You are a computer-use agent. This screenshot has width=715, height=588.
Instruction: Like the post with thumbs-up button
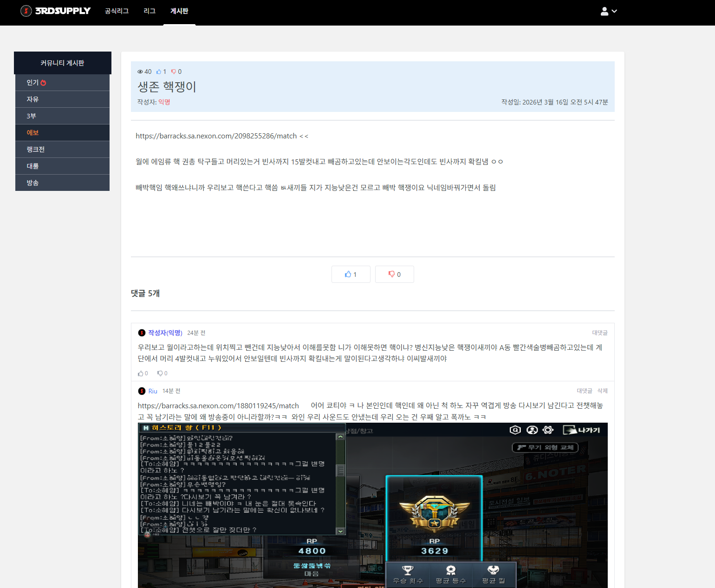(351, 274)
